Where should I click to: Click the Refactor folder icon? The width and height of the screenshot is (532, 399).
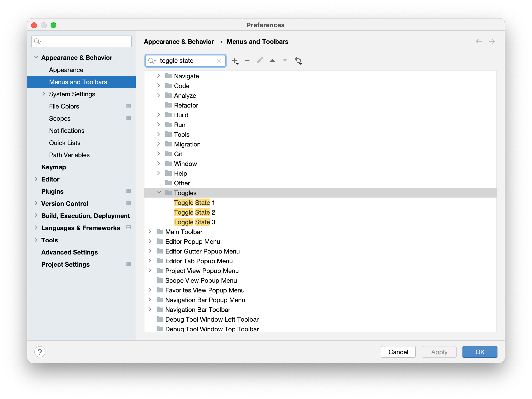168,105
